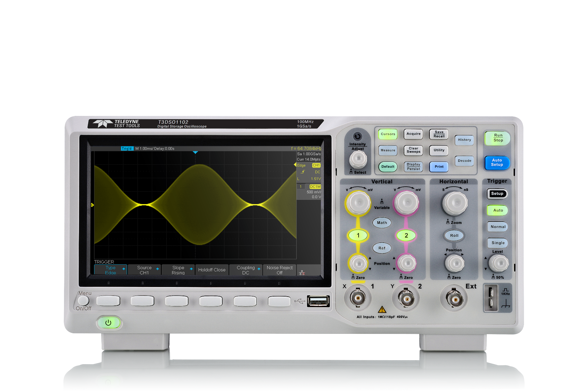Activate the Decode function
Viewport: 588px width, 392px height.
pyautogui.click(x=464, y=160)
